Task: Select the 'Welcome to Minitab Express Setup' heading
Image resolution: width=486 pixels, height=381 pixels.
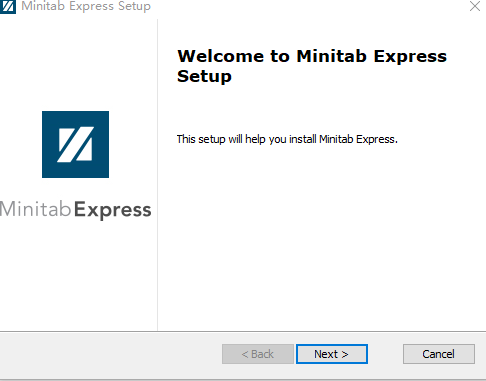Action: click(x=312, y=66)
